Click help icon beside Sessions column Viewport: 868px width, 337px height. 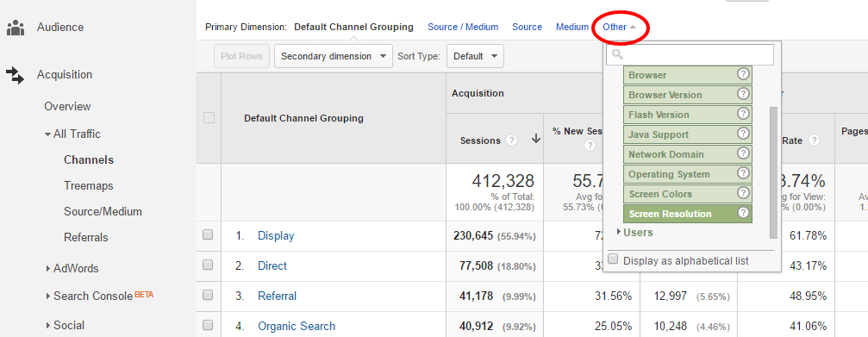512,140
